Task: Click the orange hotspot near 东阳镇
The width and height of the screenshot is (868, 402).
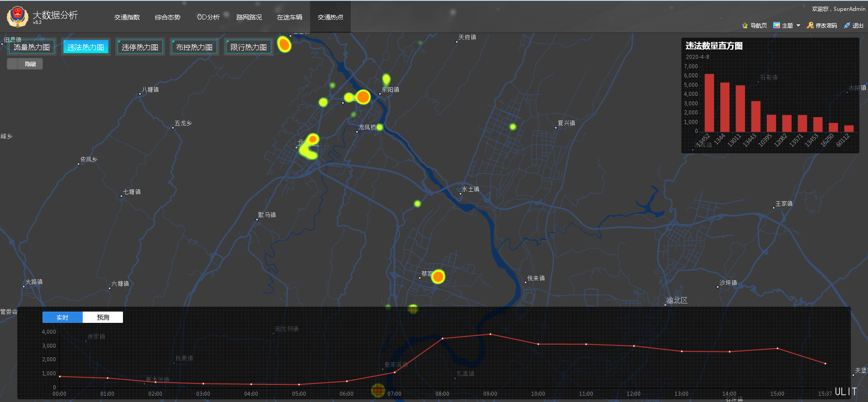Action: (x=363, y=97)
